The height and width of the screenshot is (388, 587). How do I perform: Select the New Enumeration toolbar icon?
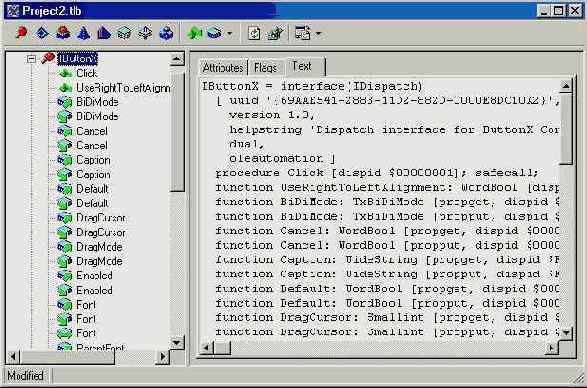click(x=83, y=33)
